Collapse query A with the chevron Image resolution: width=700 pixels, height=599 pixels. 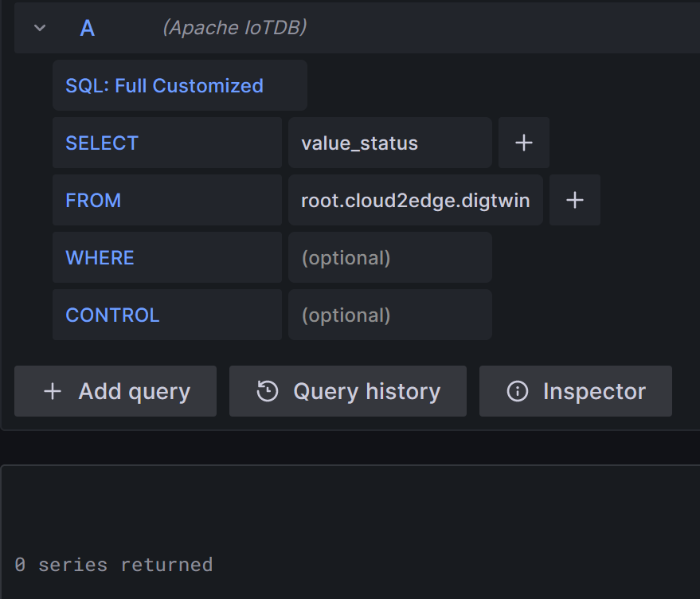pos(40,29)
